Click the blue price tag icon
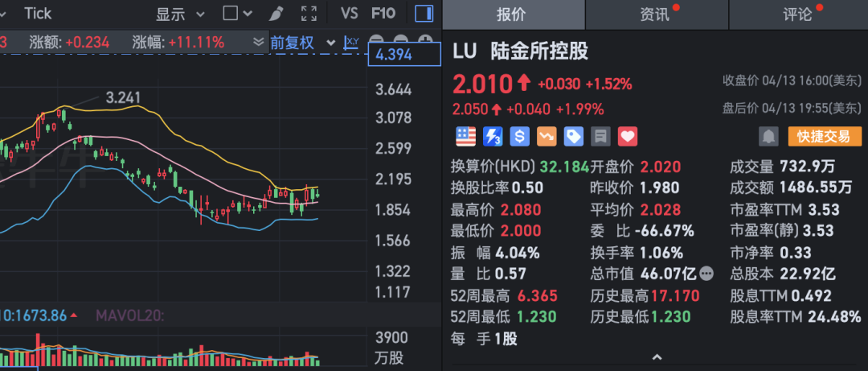Image resolution: width=868 pixels, height=371 pixels. click(574, 137)
